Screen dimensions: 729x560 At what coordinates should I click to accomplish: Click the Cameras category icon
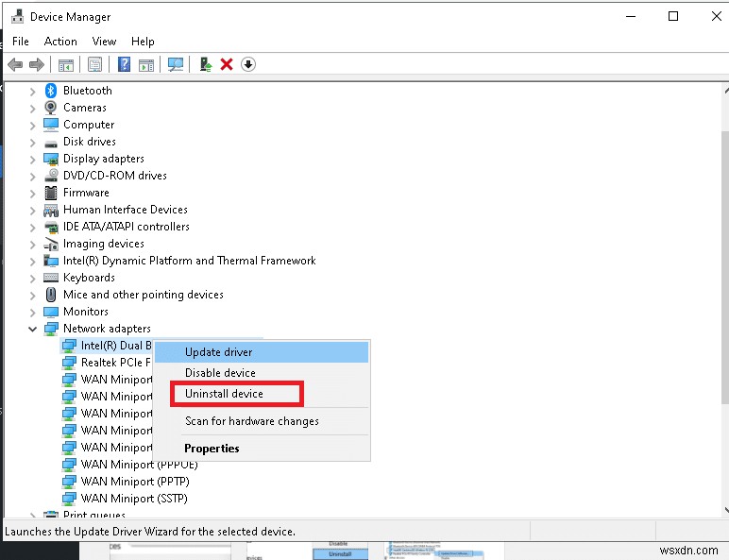(x=51, y=108)
